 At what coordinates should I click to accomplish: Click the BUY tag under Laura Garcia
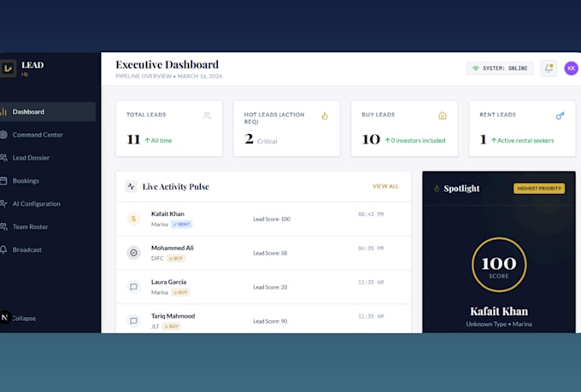point(180,292)
